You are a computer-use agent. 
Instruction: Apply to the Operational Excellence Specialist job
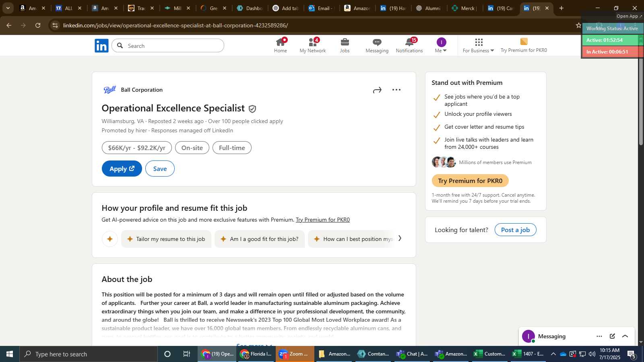[x=122, y=169]
